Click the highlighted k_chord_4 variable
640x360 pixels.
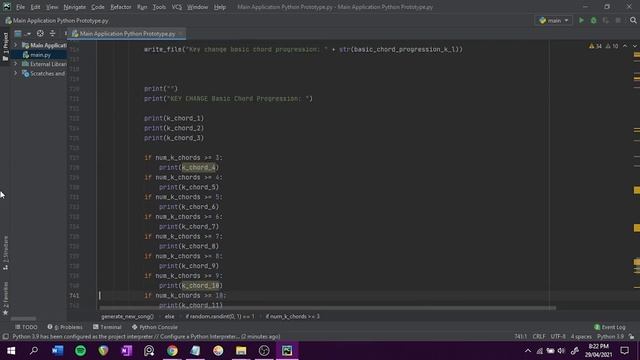199,167
